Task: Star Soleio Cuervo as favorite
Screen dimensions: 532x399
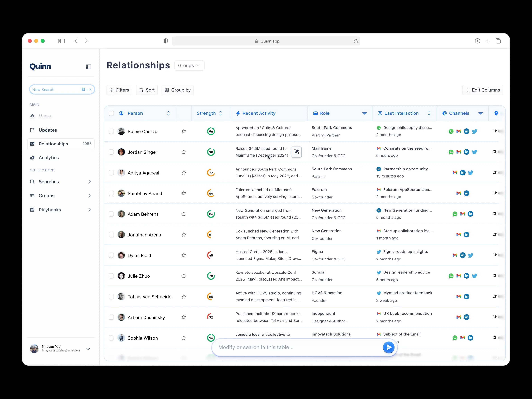Action: click(x=184, y=131)
